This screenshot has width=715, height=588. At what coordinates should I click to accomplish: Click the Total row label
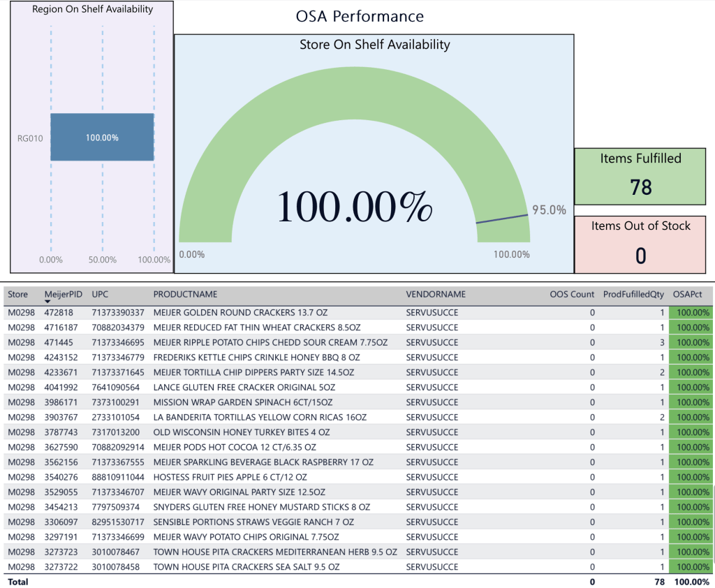click(x=18, y=582)
